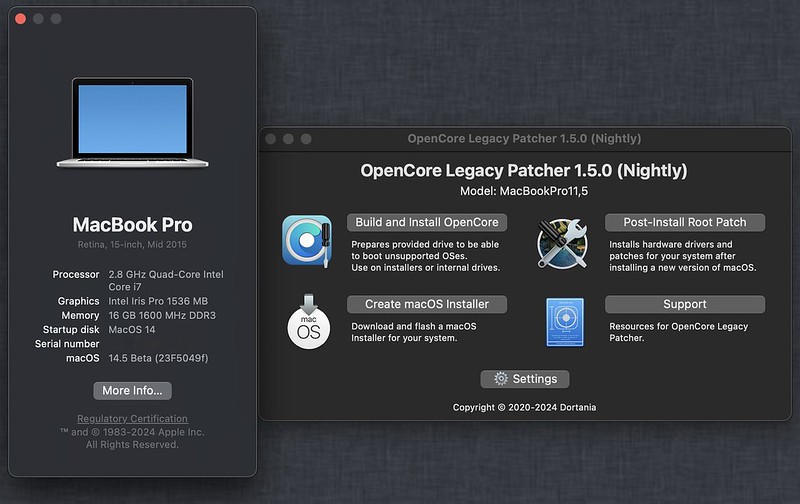Click 'Retina, 15-inch, Mid 2015' subtitle

[132, 244]
